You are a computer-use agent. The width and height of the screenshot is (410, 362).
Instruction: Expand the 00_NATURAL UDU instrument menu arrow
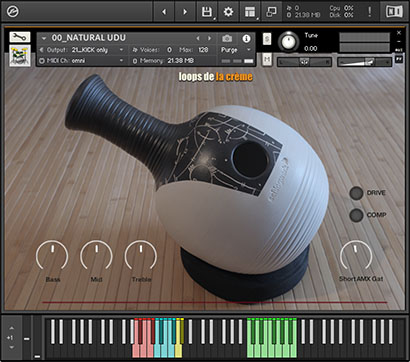click(44, 38)
